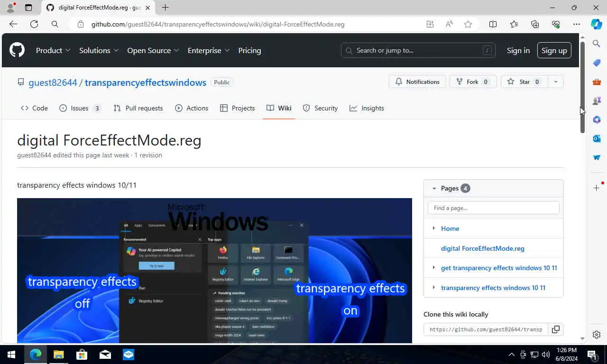Click the search icon in browser toolbar
607x364 pixels.
55,24
